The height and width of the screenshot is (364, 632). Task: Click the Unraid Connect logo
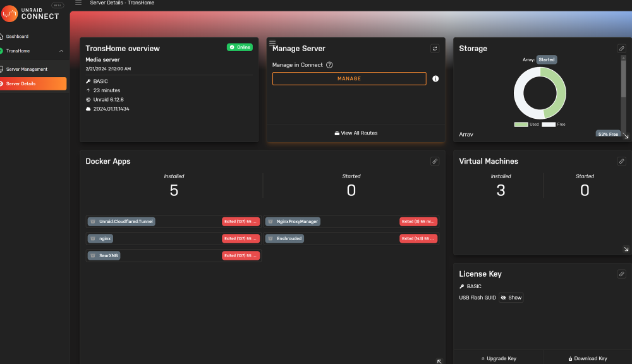[30, 13]
